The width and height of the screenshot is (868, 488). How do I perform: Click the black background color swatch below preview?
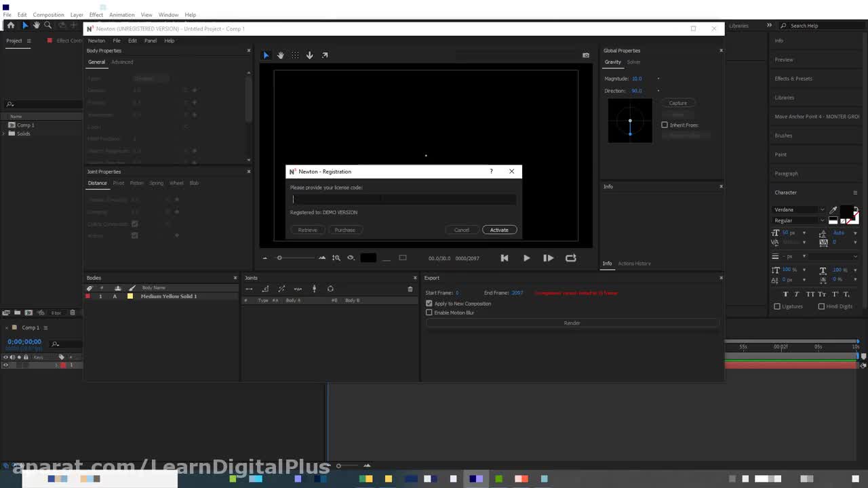368,258
